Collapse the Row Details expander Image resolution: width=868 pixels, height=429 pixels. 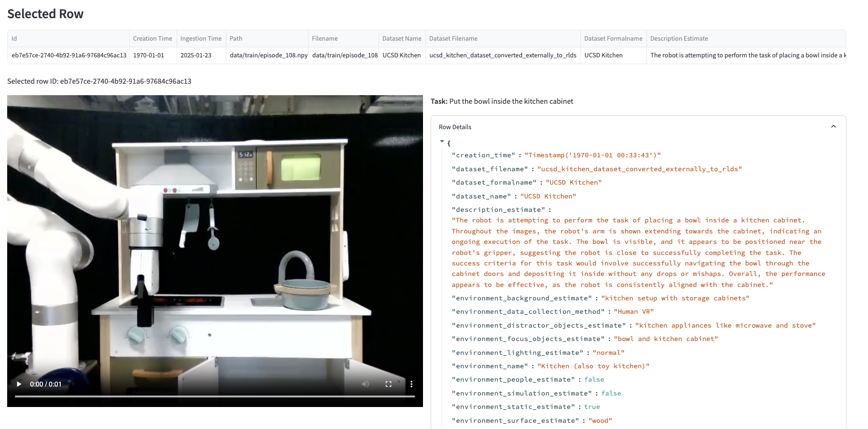(x=833, y=127)
